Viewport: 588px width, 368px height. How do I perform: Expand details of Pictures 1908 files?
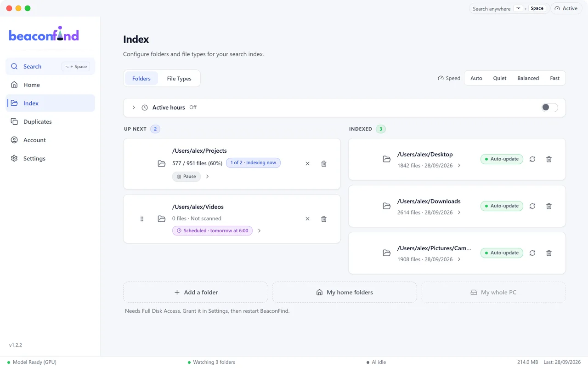(x=459, y=259)
